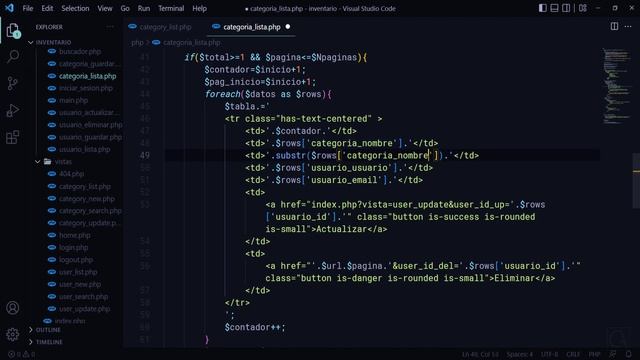Open logout.php in vistas folder
The image size is (640, 360).
coord(76,260)
